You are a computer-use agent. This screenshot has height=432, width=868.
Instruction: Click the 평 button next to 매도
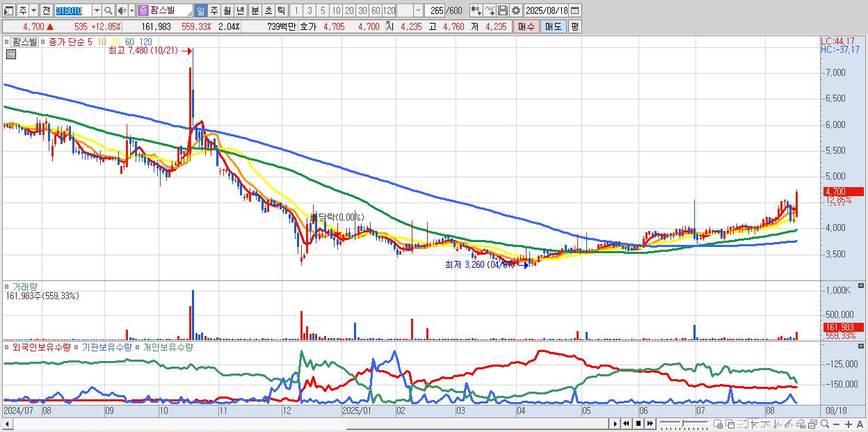(x=574, y=26)
